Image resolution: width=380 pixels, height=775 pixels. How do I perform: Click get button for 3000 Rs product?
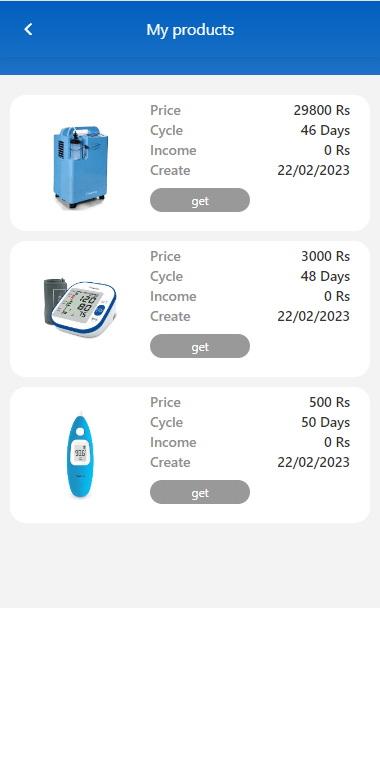(200, 346)
